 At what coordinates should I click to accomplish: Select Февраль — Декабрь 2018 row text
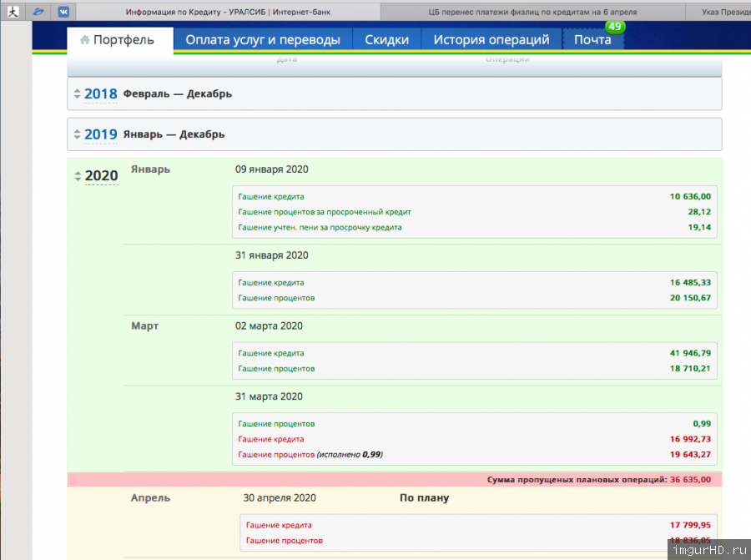coord(178,94)
